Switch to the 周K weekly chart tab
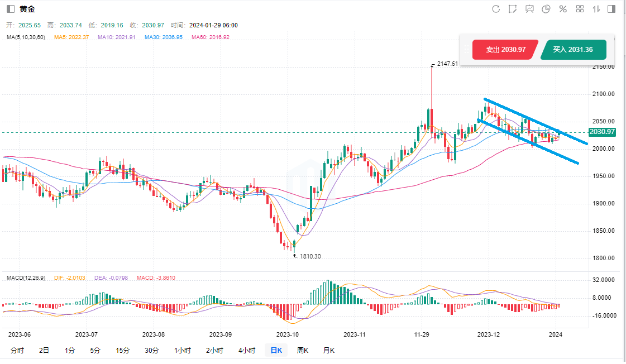The image size is (626, 364). tap(303, 351)
